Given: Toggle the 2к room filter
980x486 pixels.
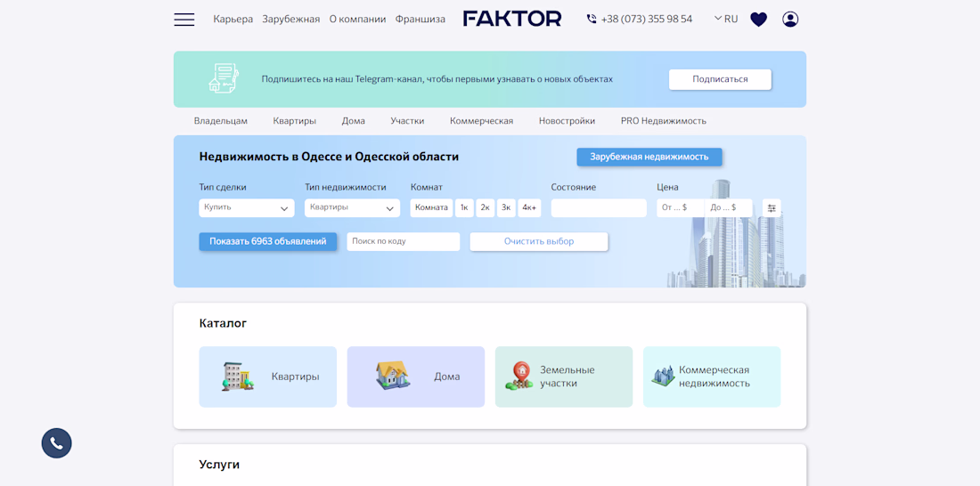Looking at the screenshot, I should [x=486, y=208].
